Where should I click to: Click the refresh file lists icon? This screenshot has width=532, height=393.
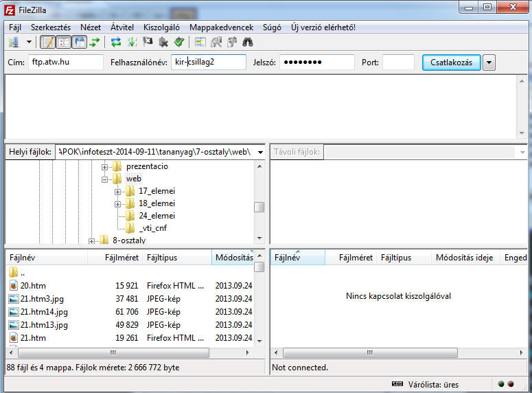[116, 43]
